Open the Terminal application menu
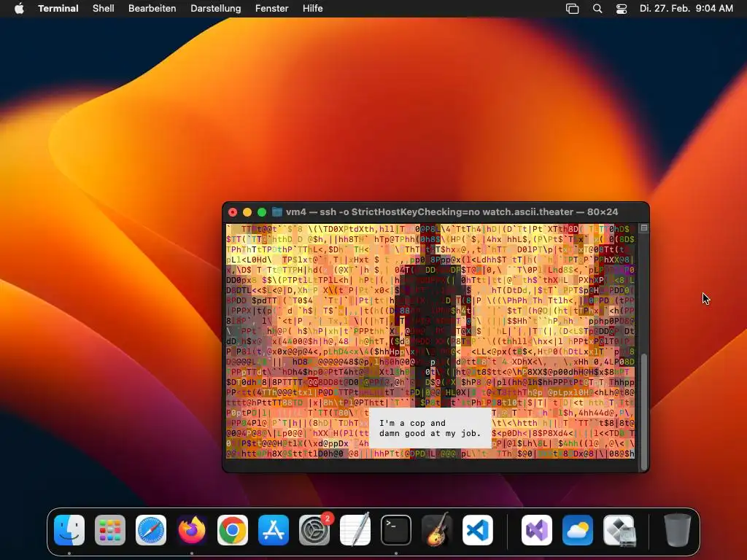 [x=58, y=9]
